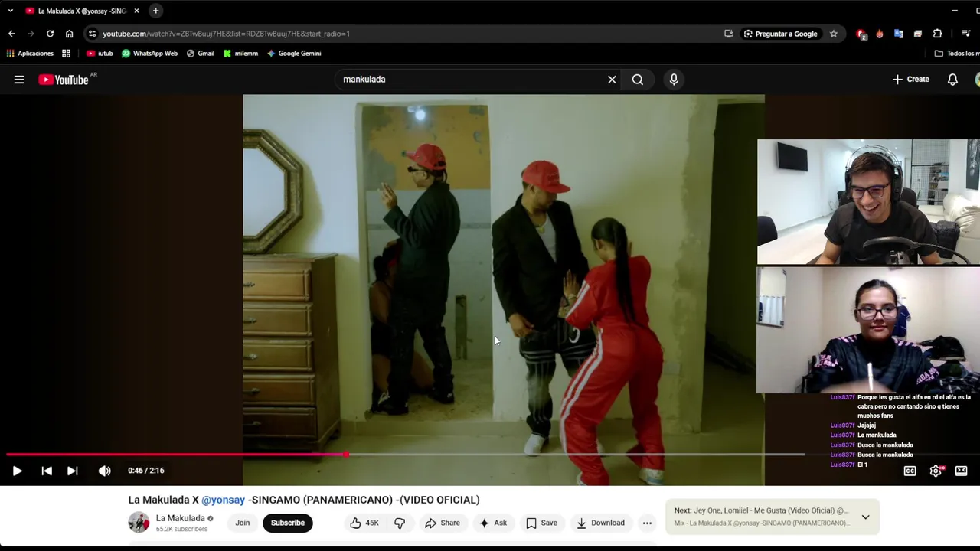980x551 pixels.
Task: Click the progress bar scrubber handle
Action: pyautogui.click(x=346, y=455)
